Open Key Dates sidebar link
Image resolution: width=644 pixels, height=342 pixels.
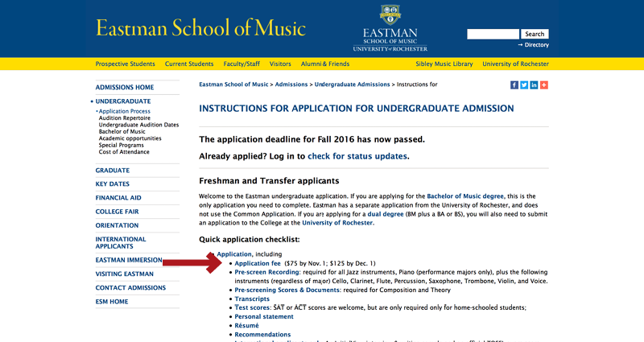coord(113,184)
